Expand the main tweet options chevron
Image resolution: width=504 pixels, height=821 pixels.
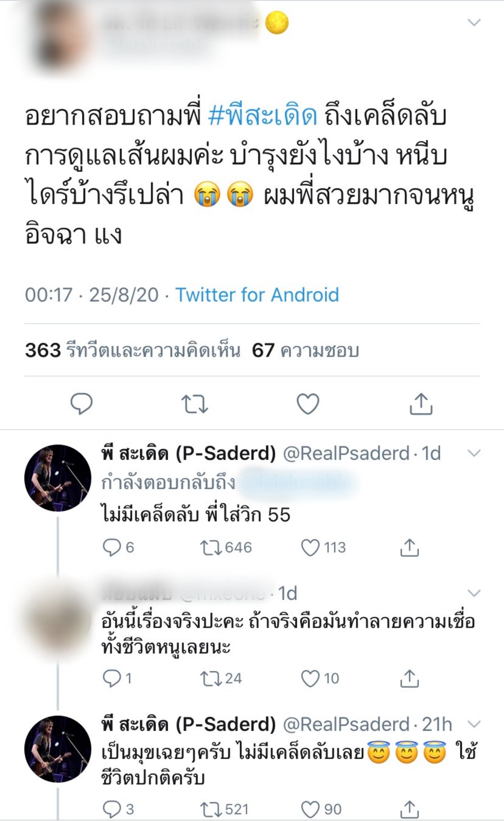(474, 22)
